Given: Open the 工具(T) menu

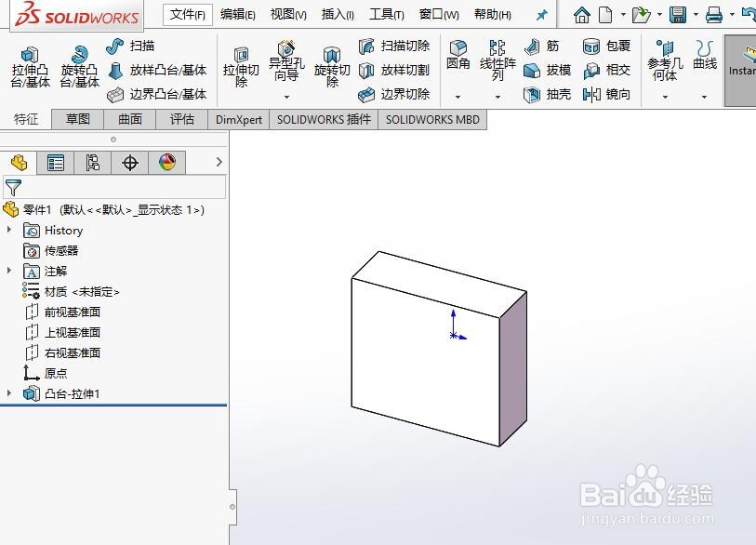Looking at the screenshot, I should pos(386,15).
